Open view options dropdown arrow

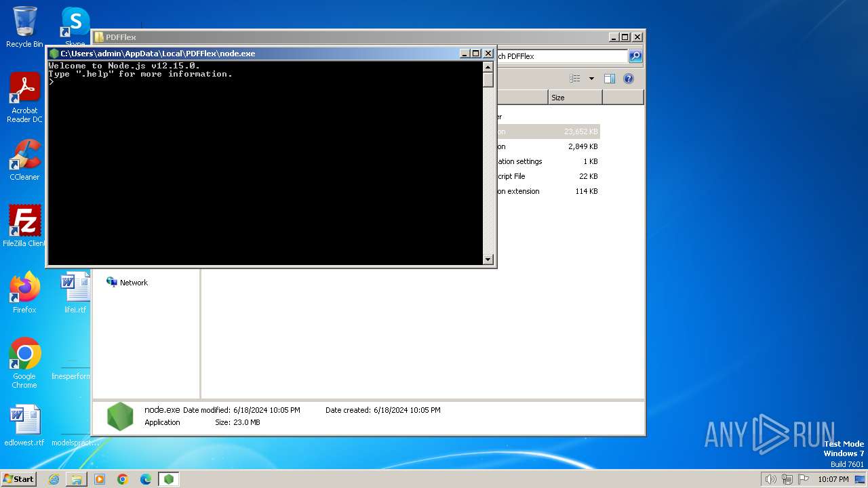click(x=591, y=79)
